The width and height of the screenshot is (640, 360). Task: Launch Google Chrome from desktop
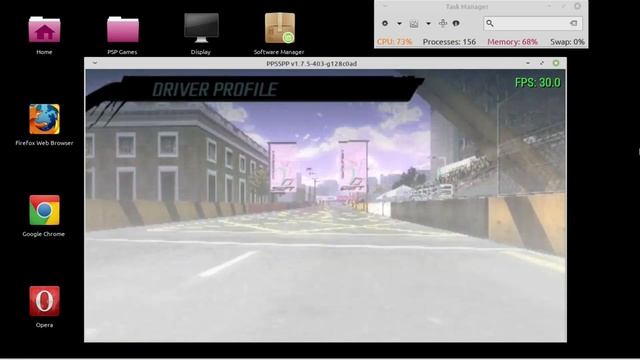coord(44,210)
